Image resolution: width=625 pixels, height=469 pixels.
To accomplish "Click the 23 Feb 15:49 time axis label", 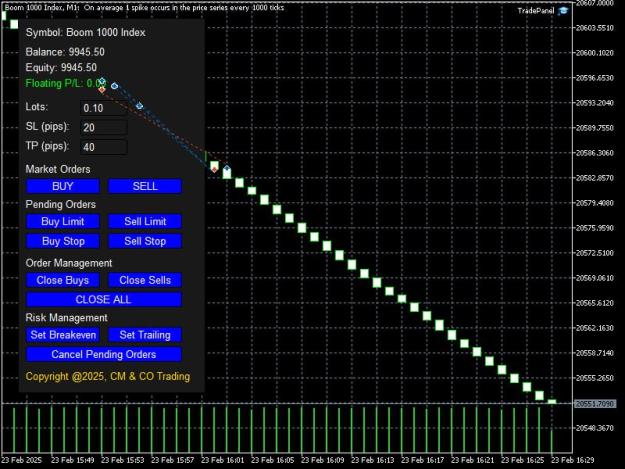I will pos(73,460).
